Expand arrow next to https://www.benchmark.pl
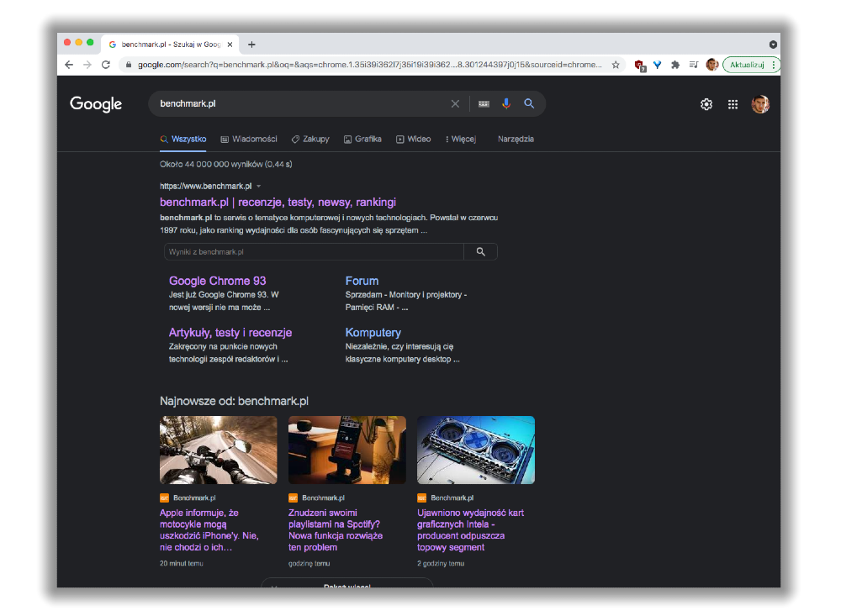841x616 pixels. [258, 187]
